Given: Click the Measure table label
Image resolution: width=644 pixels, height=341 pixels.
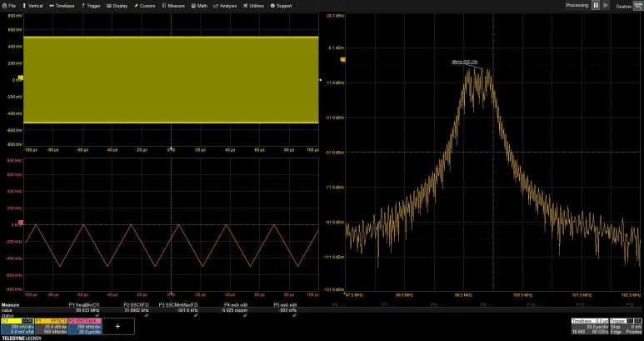Looking at the screenshot, I should [x=10, y=305].
